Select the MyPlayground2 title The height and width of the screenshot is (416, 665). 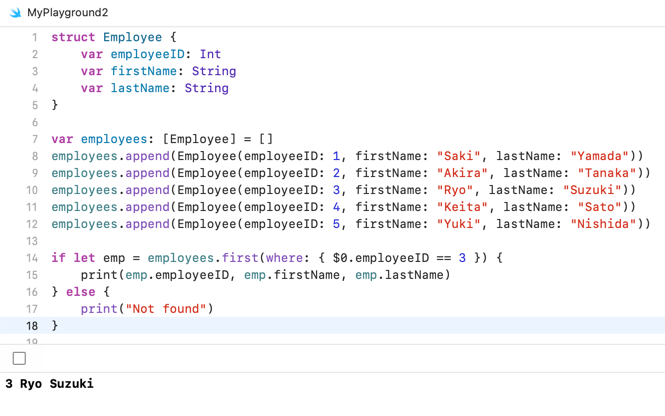point(68,13)
